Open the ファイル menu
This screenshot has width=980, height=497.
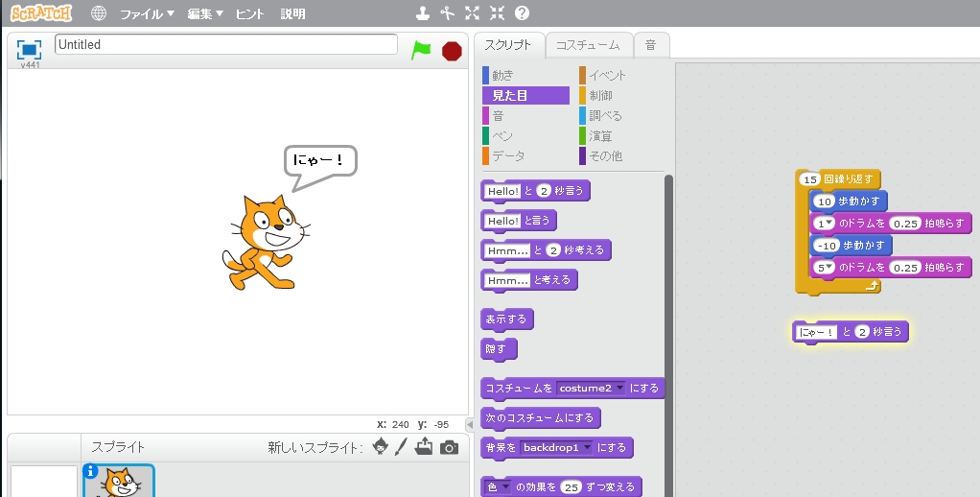click(147, 13)
